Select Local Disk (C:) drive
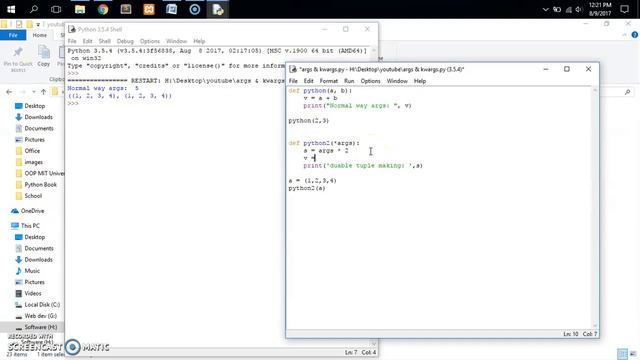The height and width of the screenshot is (360, 640). [x=42, y=304]
